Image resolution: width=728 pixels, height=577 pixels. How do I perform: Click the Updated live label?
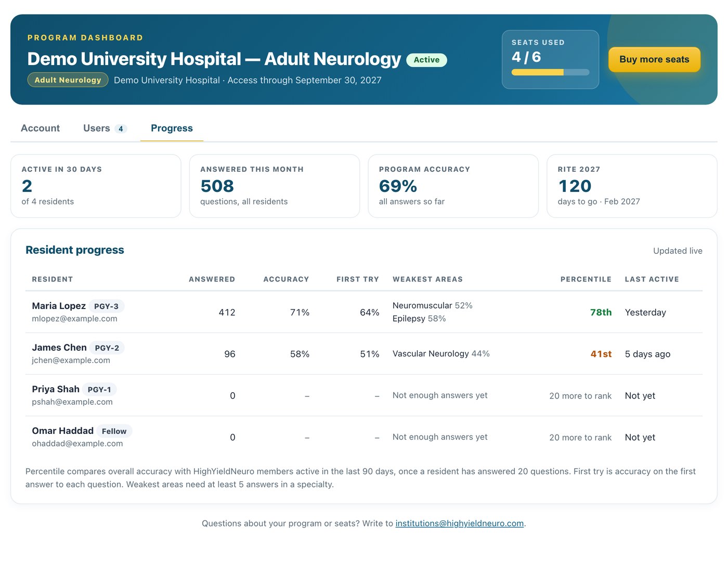pyautogui.click(x=678, y=251)
